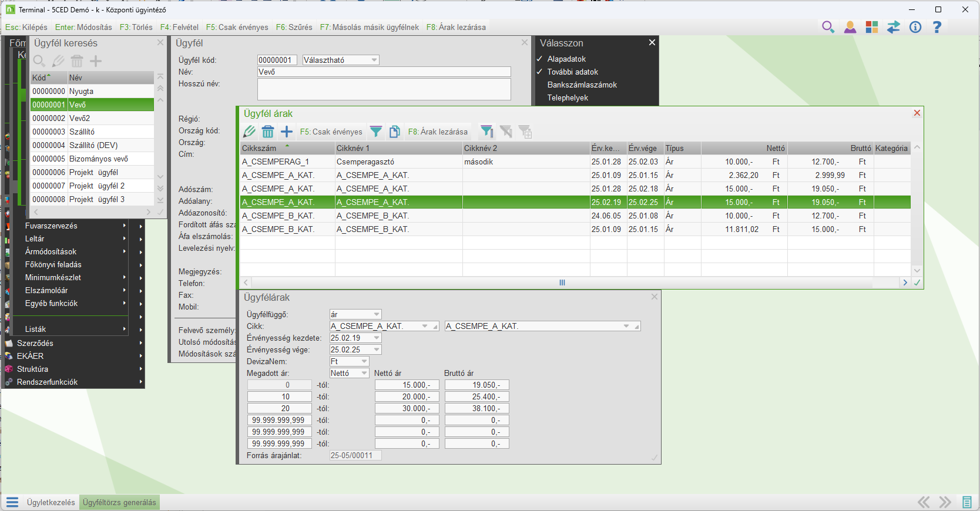Click the pencil edit icon in Ügyfél árak

coord(250,132)
